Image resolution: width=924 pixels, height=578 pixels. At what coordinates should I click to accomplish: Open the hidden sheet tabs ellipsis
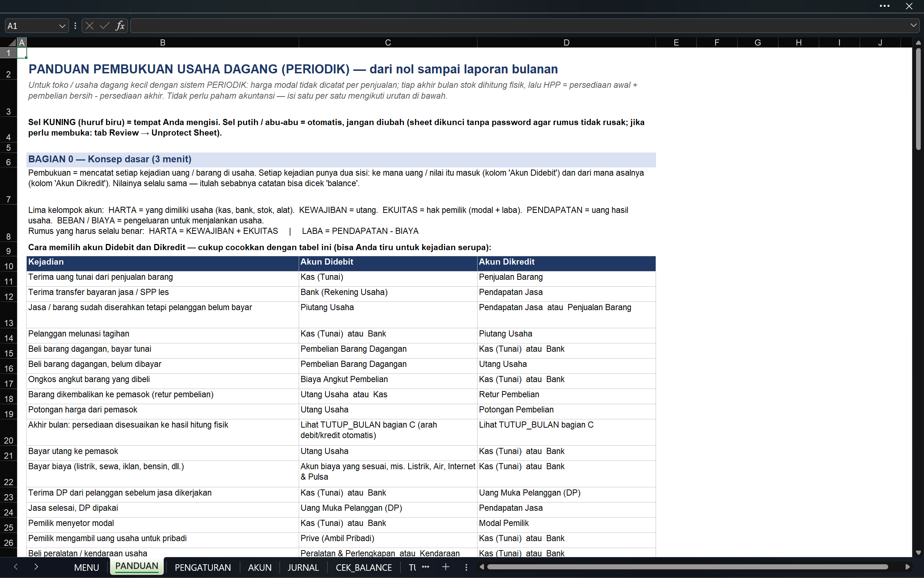[426, 567]
